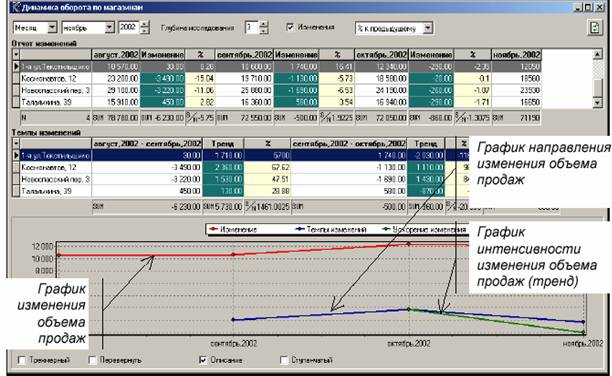Enable the 'Трехмерный' chart checkbox
The width and height of the screenshot is (612, 376).
(22, 360)
